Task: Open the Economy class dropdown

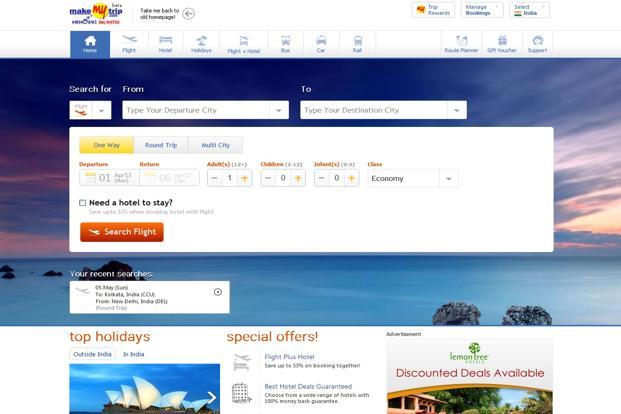Action: (x=413, y=178)
